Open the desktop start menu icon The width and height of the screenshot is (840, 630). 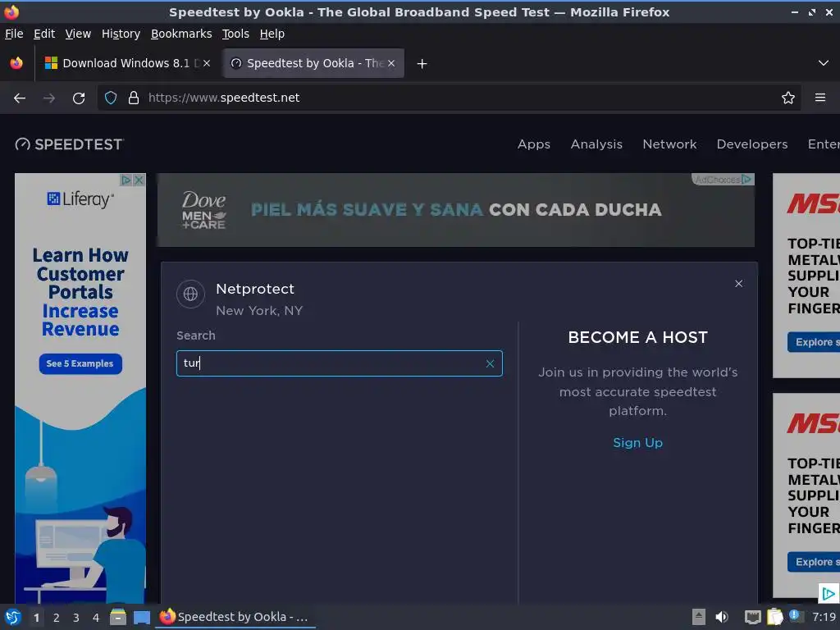pos(13,618)
